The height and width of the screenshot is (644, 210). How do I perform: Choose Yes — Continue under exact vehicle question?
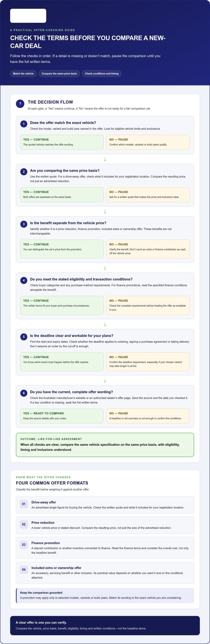pyautogui.click(x=62, y=142)
